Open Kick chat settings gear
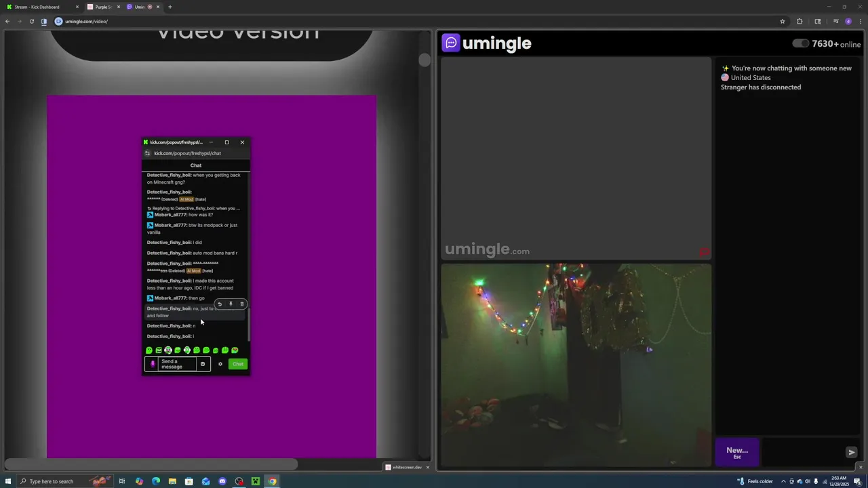 pyautogui.click(x=220, y=364)
